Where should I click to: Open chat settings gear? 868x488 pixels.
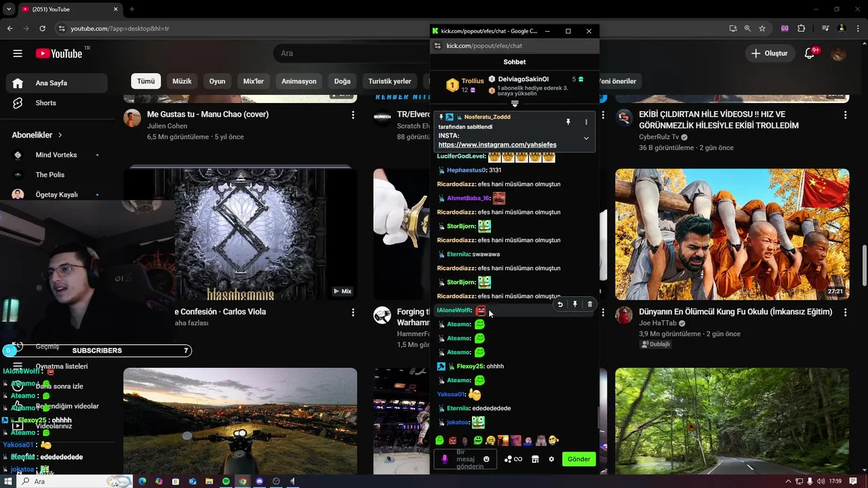pos(551,459)
